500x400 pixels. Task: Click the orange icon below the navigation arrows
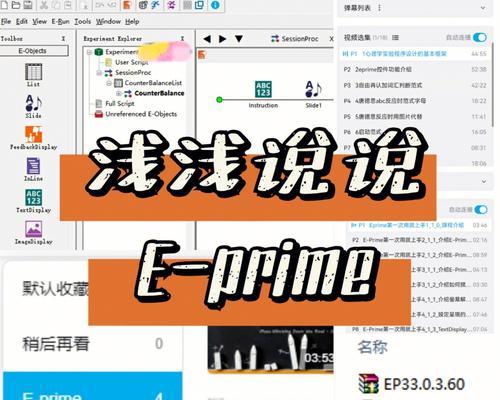point(202,54)
